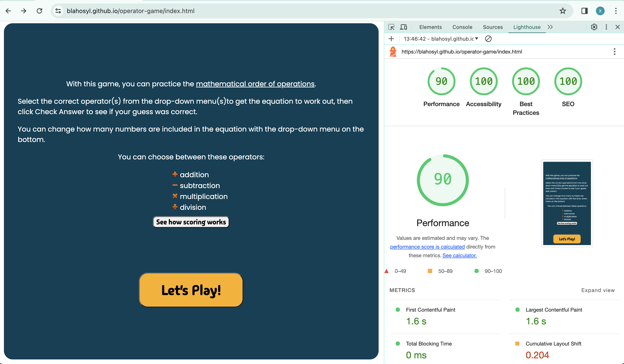624x364 pixels.
Task: Reload the page
Action: pyautogui.click(x=39, y=11)
